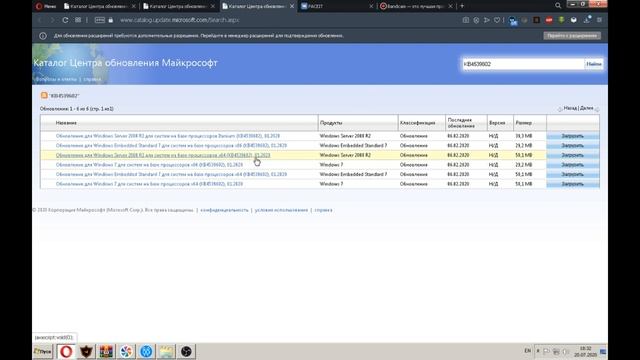
Task: Open справка link in the footer
Action: point(323,210)
